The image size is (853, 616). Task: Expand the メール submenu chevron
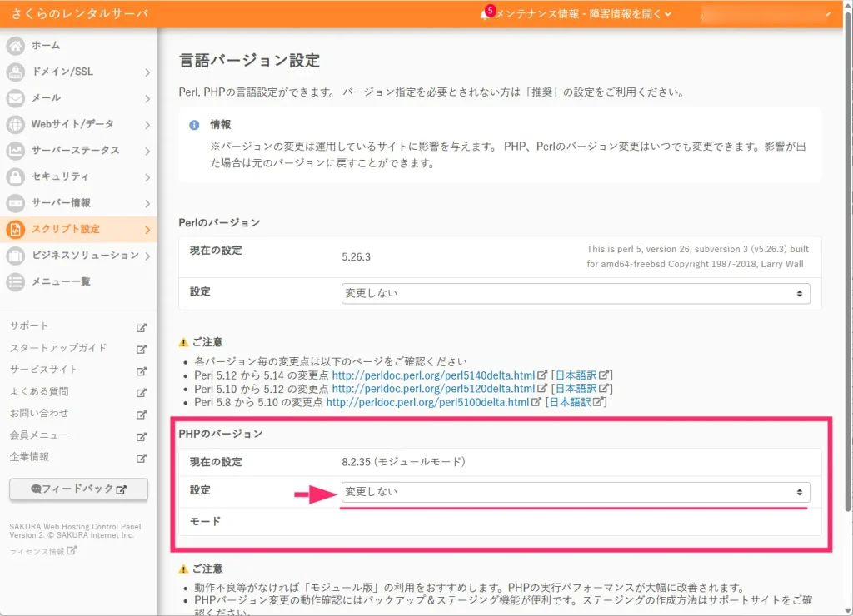(147, 98)
